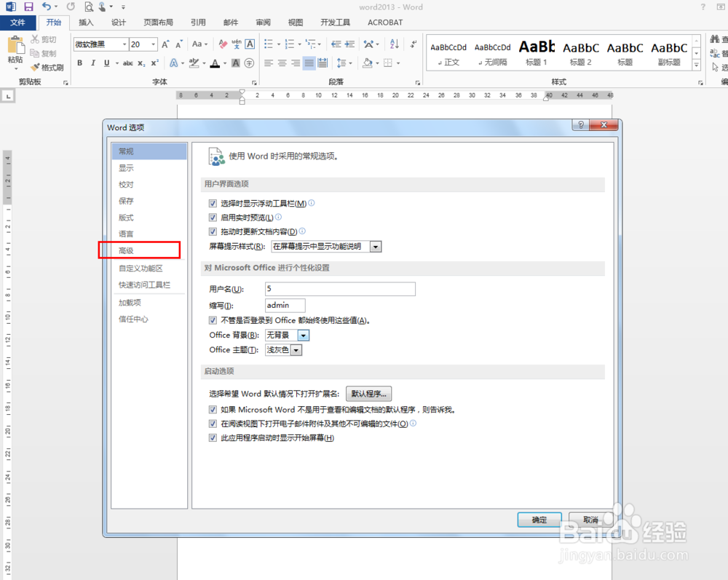
Task: Switch to the Design ribbon tab
Action: click(x=119, y=23)
